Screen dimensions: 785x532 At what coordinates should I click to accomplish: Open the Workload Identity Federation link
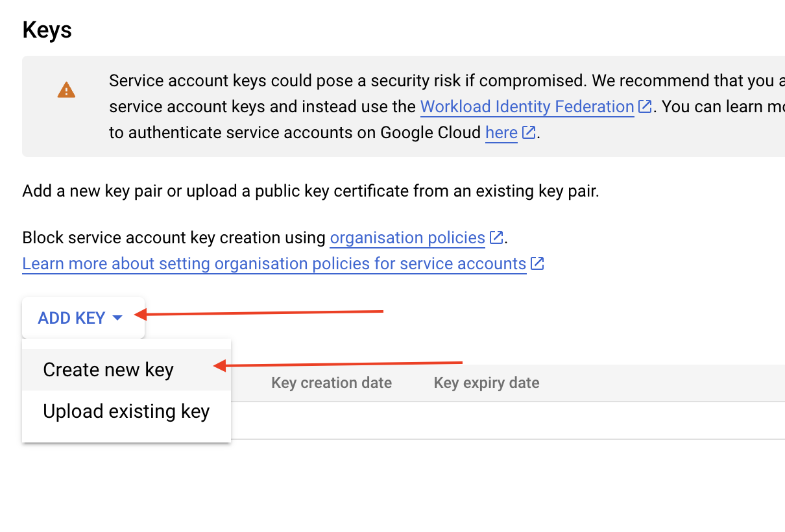coord(527,106)
